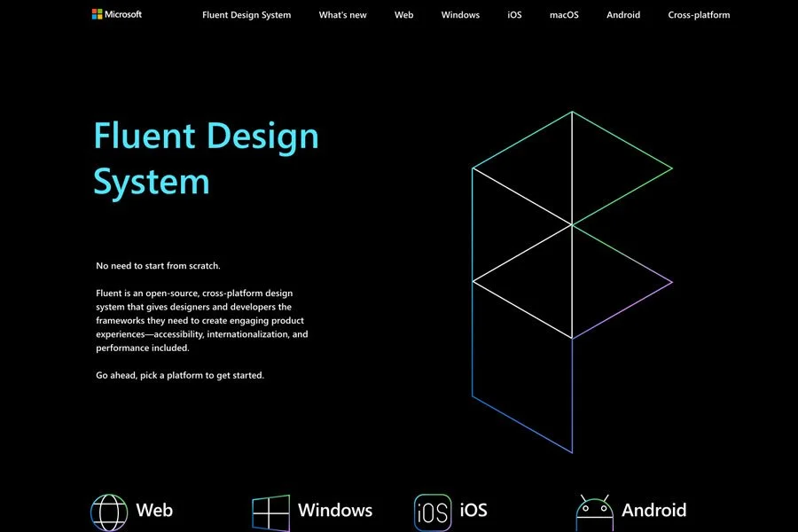Viewport: 798px width, 532px height.
Task: Select "Cross-platform" from the navigation bar
Action: click(x=700, y=15)
